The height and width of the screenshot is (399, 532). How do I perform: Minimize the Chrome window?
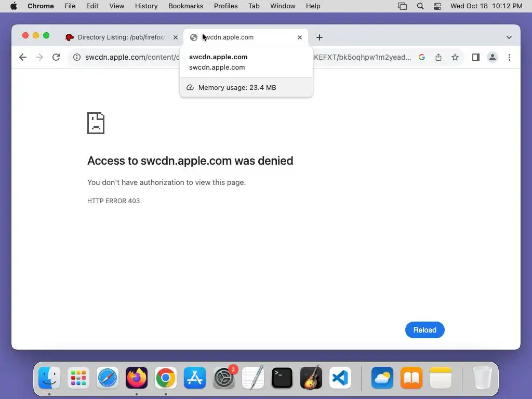point(36,35)
